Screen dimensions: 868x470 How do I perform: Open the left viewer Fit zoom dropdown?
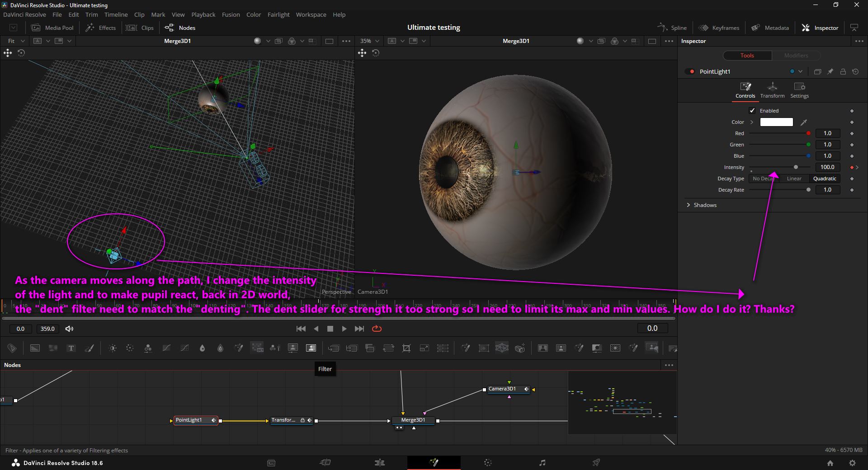click(x=16, y=41)
